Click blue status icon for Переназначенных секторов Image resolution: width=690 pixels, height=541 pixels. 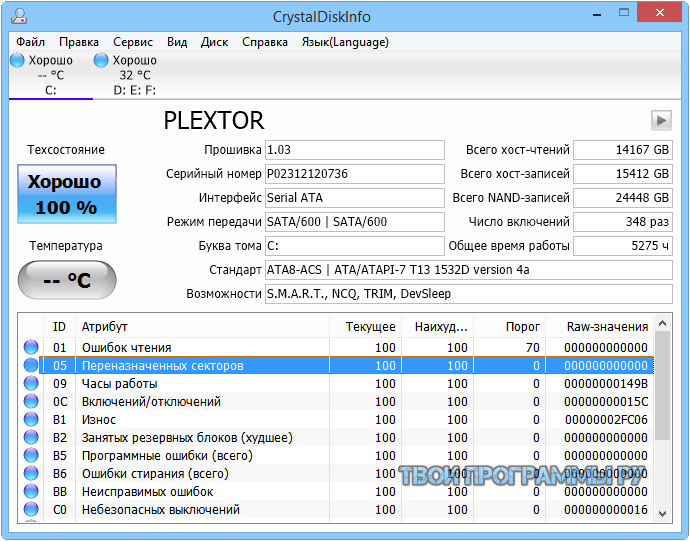tap(31, 365)
